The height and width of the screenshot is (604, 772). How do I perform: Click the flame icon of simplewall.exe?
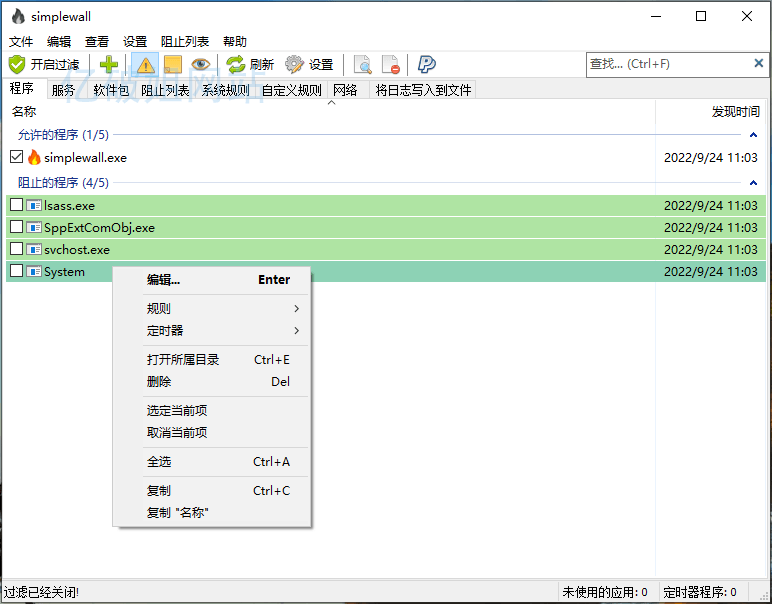(34, 158)
